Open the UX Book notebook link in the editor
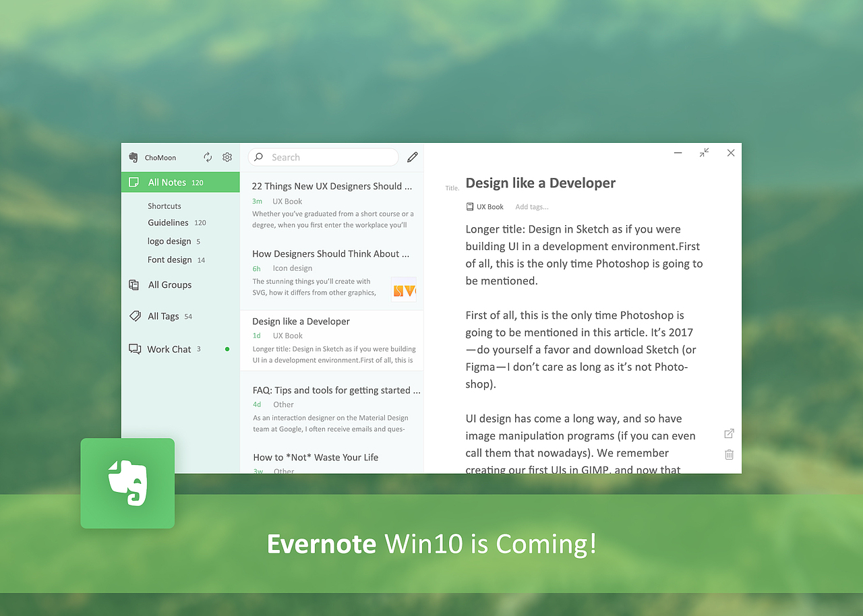This screenshot has height=616, width=863. click(x=490, y=207)
